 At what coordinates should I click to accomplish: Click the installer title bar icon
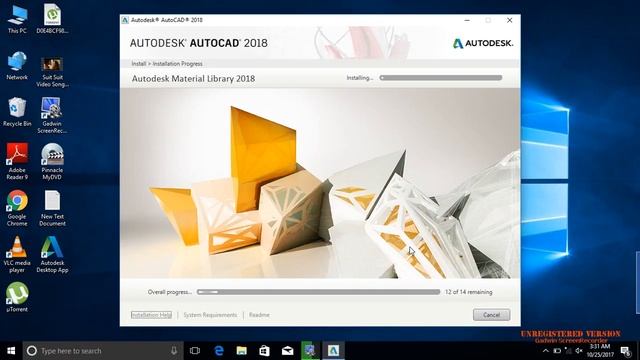(125, 20)
